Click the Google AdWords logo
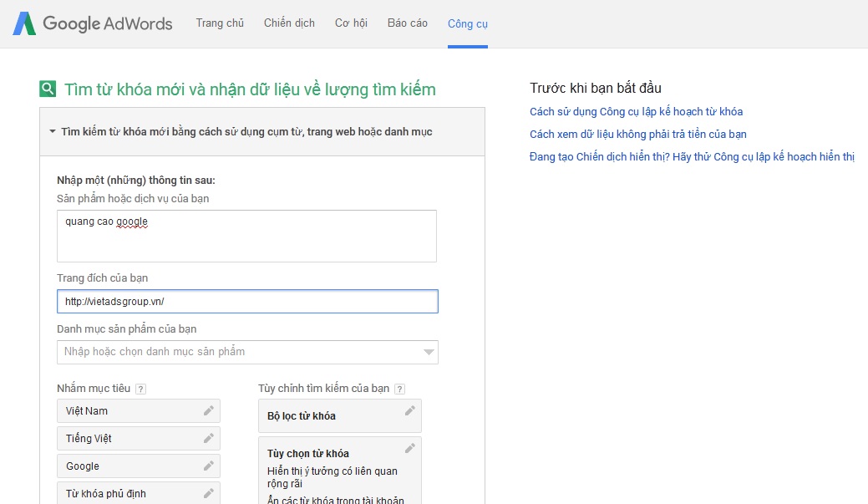 (93, 23)
